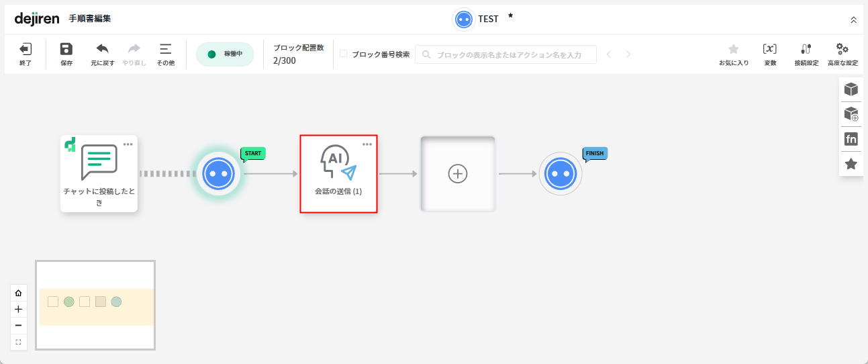
Task: Zoom in the canvas with plus button
Action: coord(18,310)
